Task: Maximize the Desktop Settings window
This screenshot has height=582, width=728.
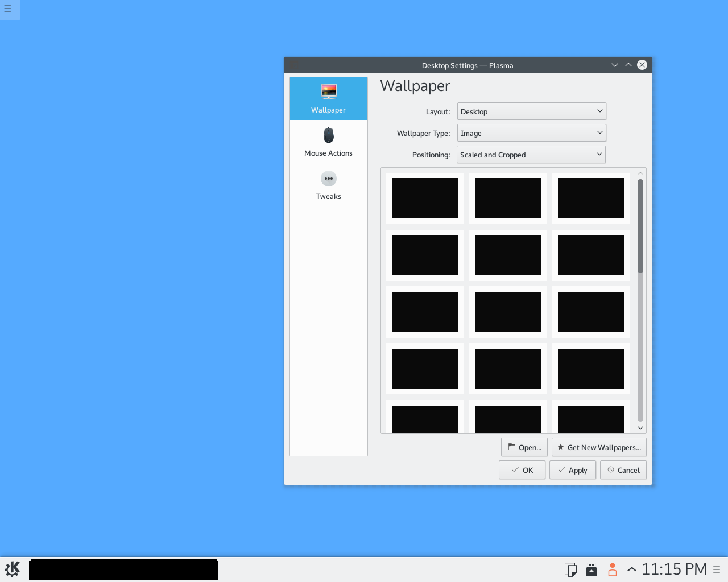Action: (628, 65)
